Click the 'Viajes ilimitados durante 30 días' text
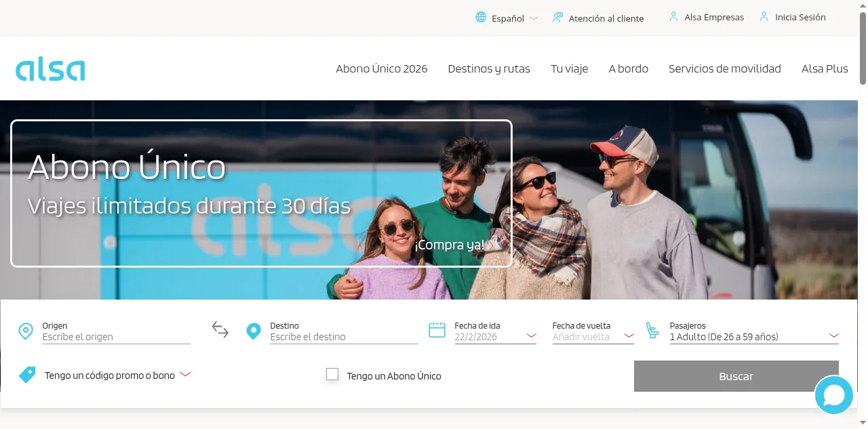 tap(189, 205)
